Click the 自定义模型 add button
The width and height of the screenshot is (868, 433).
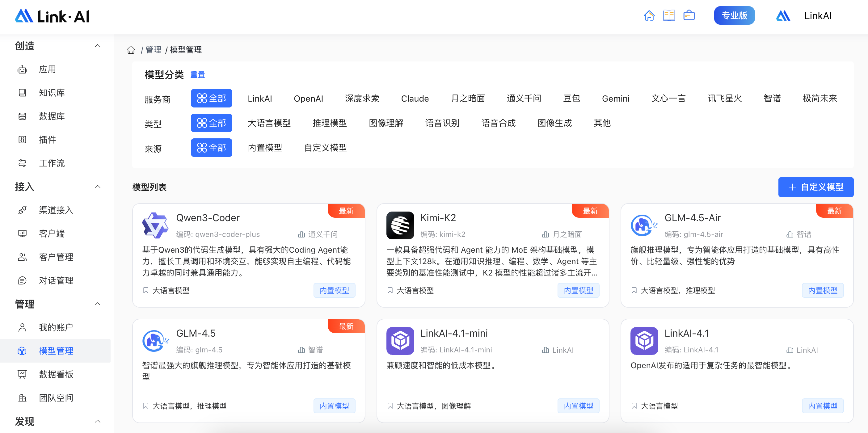816,187
